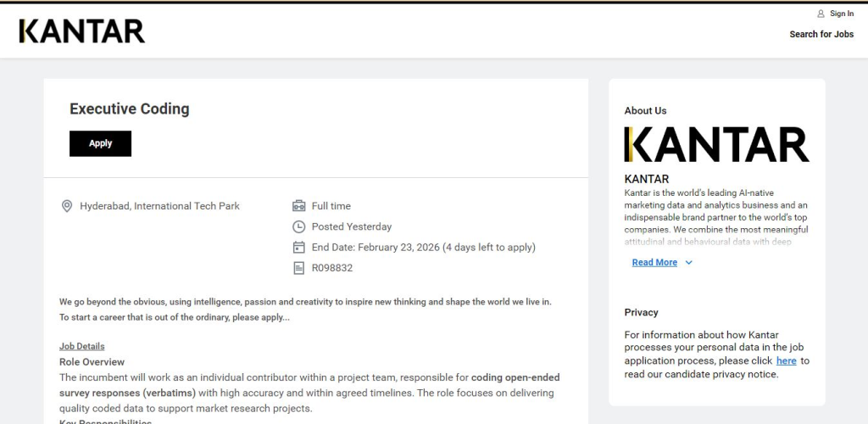Viewport: 868px width, 424px height.
Task: Open the Sign In link
Action: 842,14
